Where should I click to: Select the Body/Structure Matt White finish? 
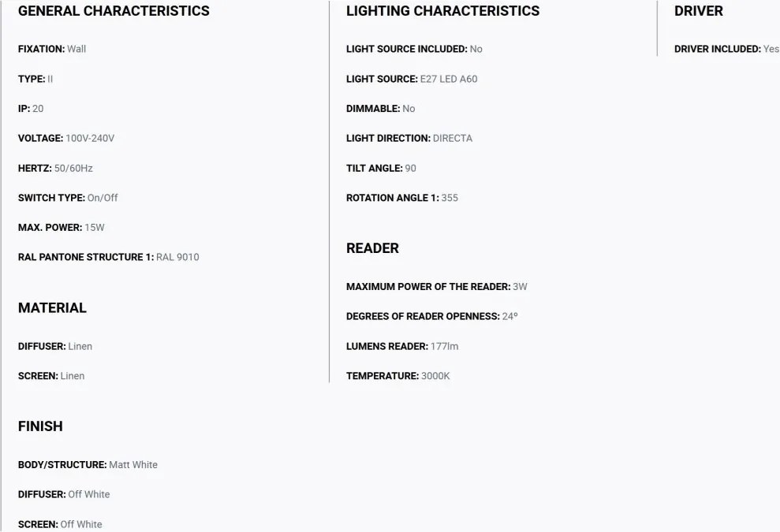88,465
